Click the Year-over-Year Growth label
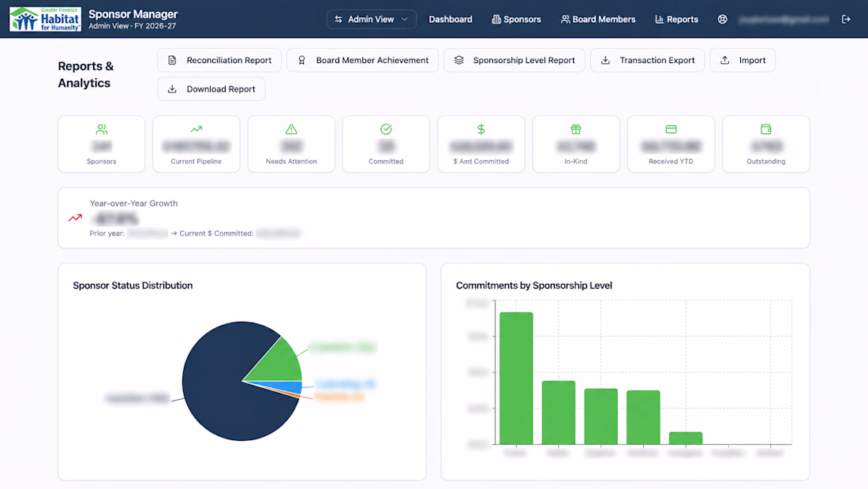 coord(133,203)
